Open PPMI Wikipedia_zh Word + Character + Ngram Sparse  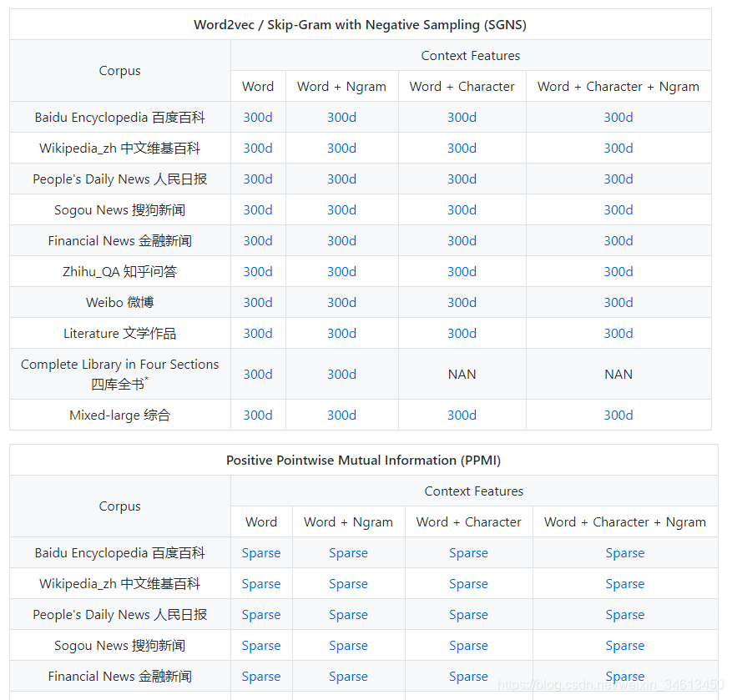(x=625, y=584)
